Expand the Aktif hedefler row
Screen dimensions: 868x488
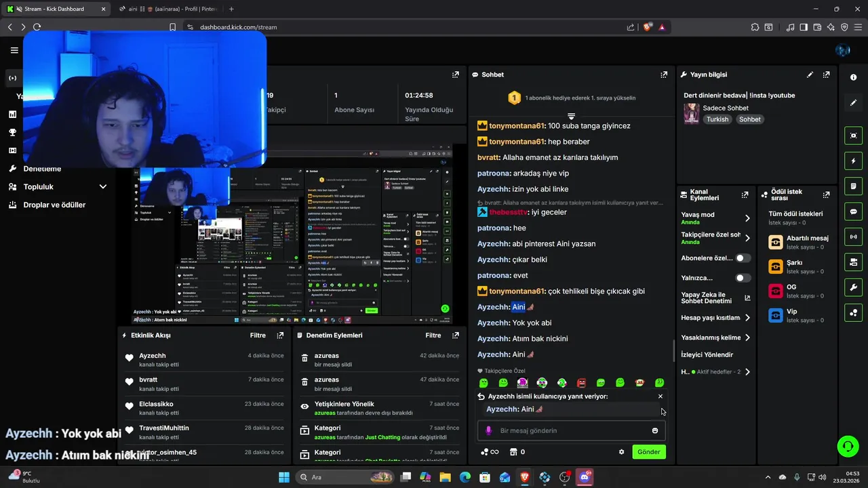[747, 371]
